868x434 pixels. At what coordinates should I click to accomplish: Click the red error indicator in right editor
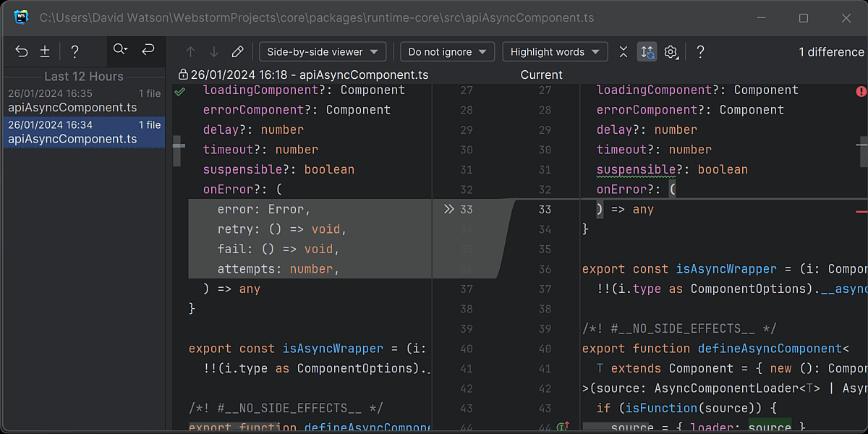[x=861, y=91]
